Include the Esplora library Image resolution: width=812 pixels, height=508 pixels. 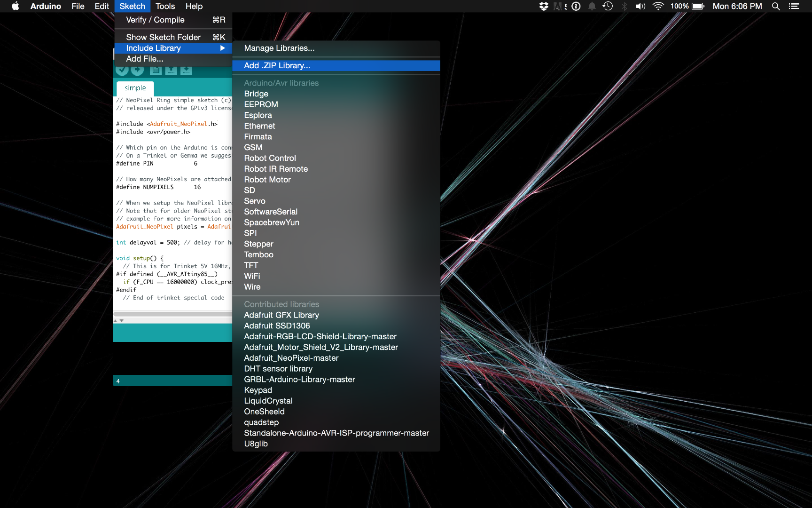(336, 115)
